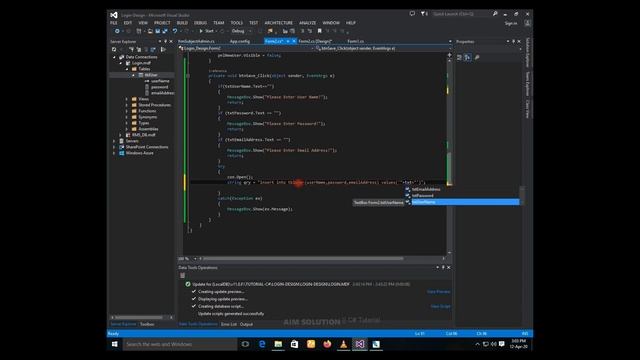
Task: Click the feedback speech bubble icon
Action: tap(412, 14)
